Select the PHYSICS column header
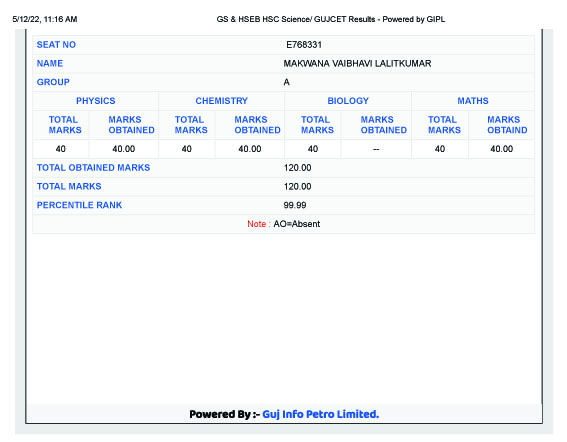Viewport: 567px width, 442px height. pos(95,101)
